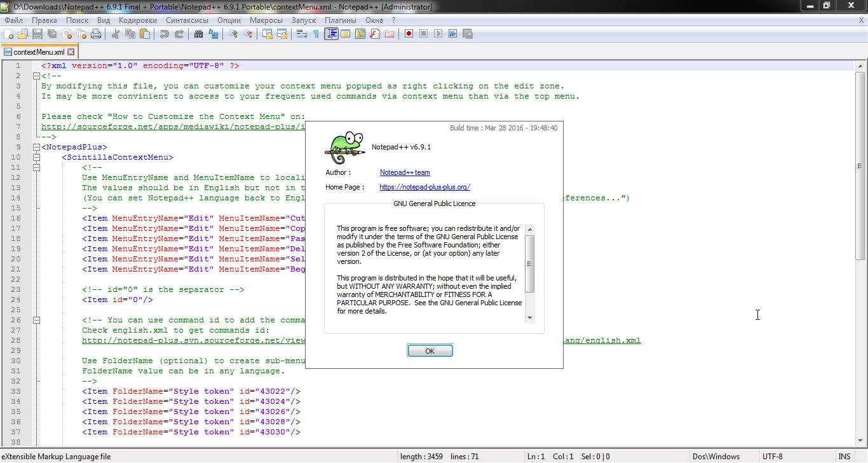Image resolution: width=868 pixels, height=463 pixels.
Task: Click the sourceforge.net svn link on line 28
Action: (194, 340)
